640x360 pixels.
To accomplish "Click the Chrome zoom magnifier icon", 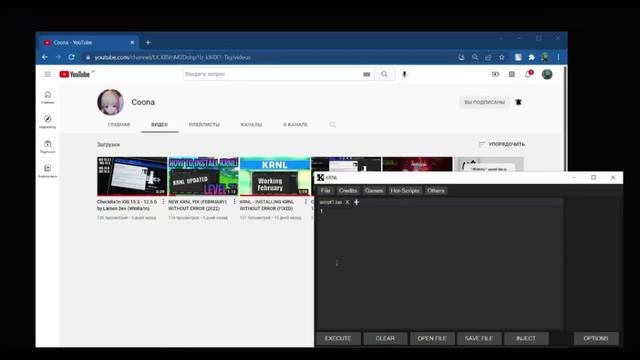I will [x=475, y=57].
